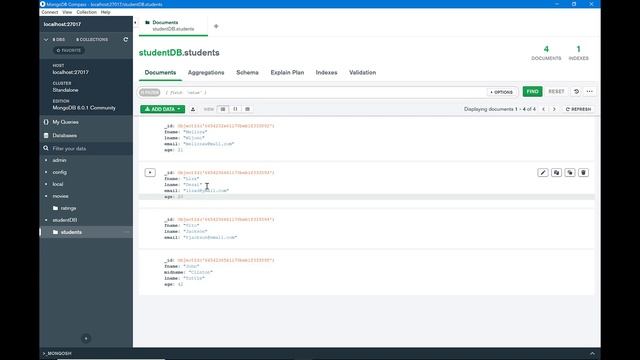Click the students collection folder icon
Image resolution: width=640 pixels, height=360 pixels.
point(55,232)
